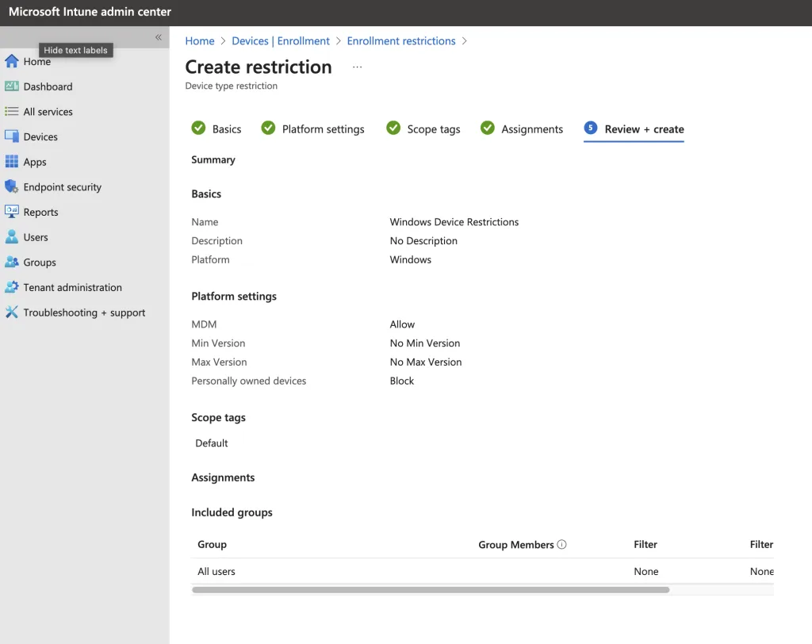Open the ellipsis menu beside Create restriction
The width and height of the screenshot is (812, 644).
pos(357,67)
